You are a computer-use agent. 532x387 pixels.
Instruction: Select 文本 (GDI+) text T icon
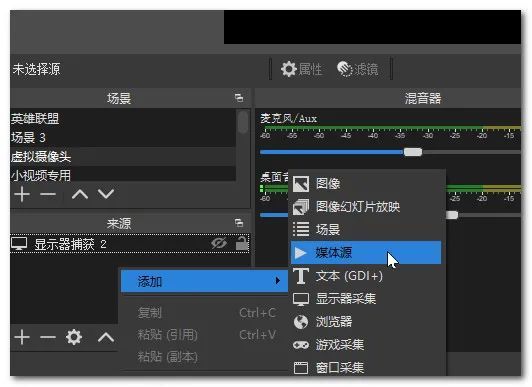pyautogui.click(x=301, y=276)
